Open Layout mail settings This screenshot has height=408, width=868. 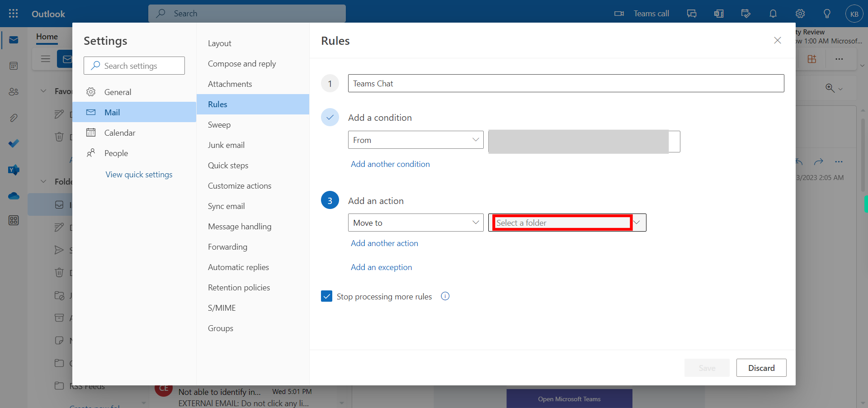tap(253, 43)
